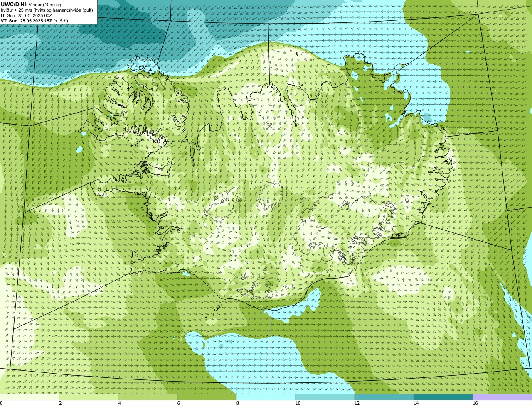Click the 'IT: Sun. 25. 05. 2025 00Z' line
This screenshot has height=406, width=532.
click(27, 15)
